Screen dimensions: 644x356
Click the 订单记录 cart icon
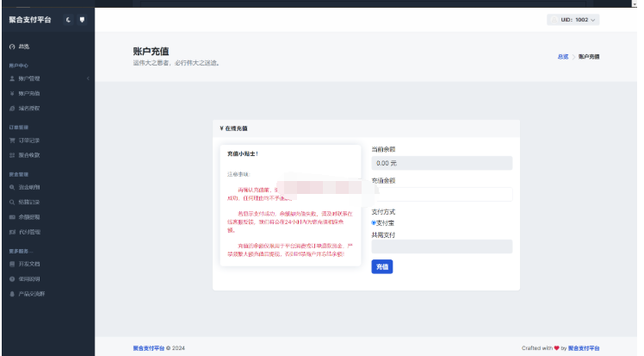point(11,140)
